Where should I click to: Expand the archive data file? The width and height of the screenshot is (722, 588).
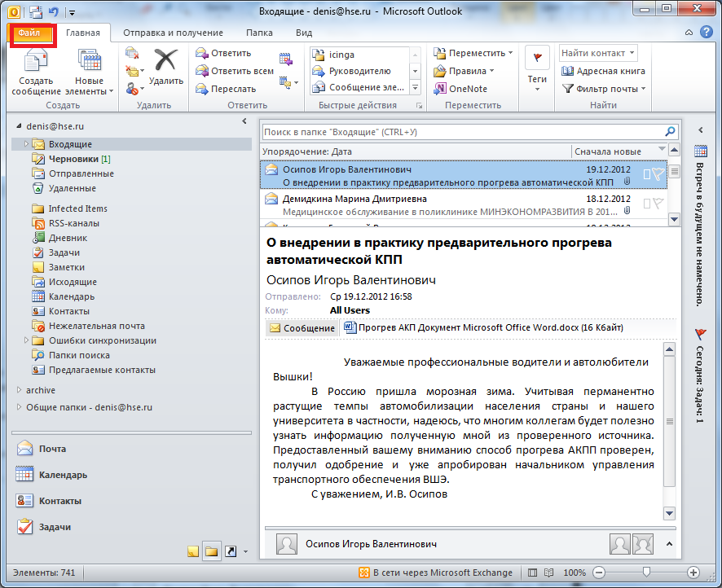coord(19,390)
